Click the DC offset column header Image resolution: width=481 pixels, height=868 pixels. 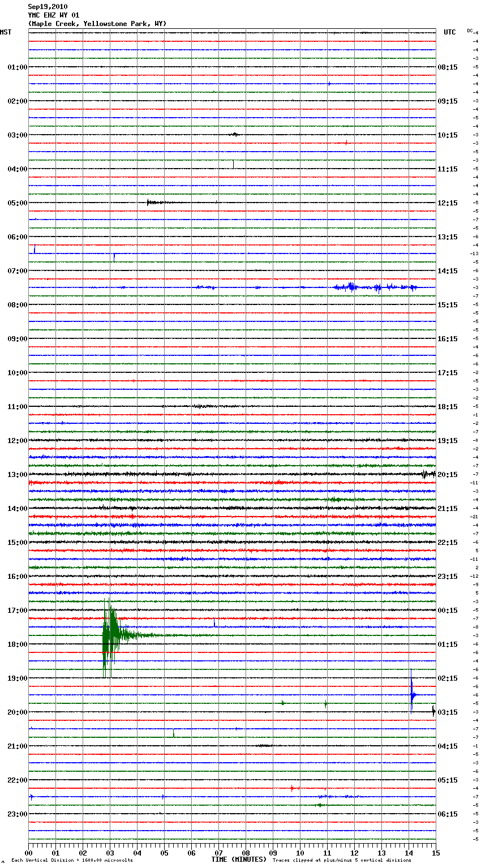(470, 31)
